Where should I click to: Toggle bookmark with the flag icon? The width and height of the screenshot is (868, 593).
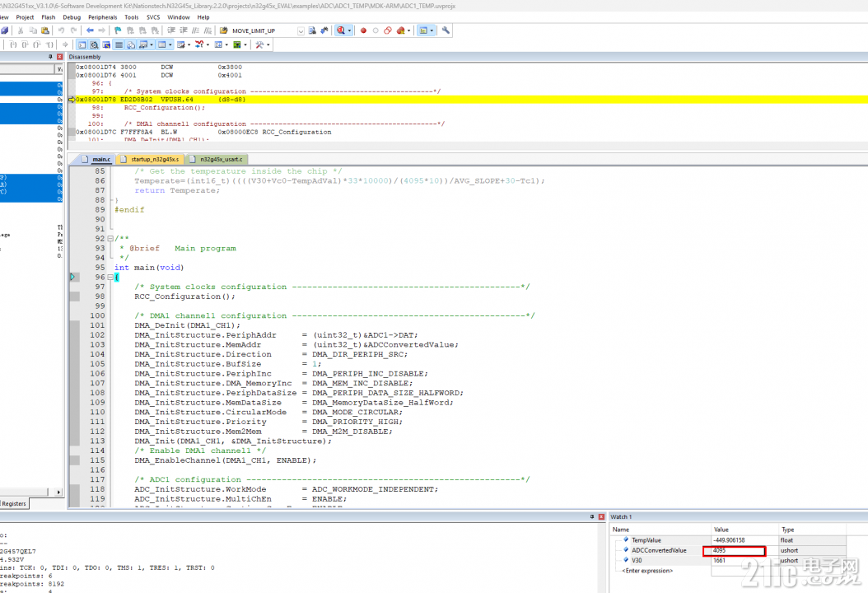[x=118, y=30]
